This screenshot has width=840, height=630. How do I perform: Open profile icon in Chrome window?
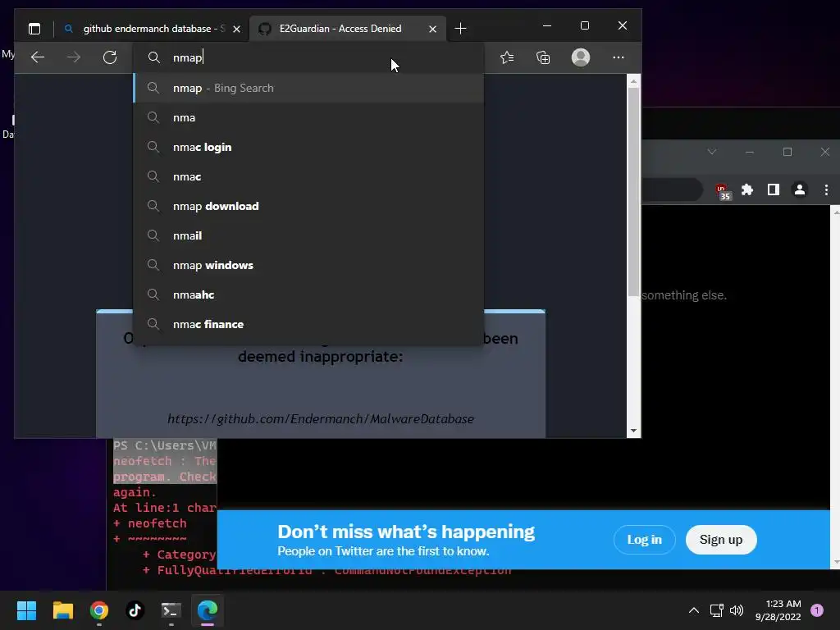[799, 189]
